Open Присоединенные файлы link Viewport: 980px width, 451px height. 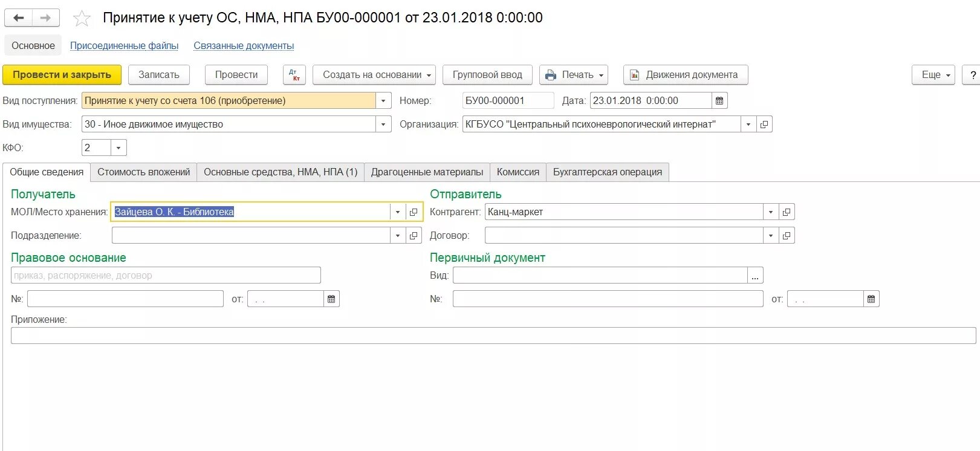pos(125,46)
